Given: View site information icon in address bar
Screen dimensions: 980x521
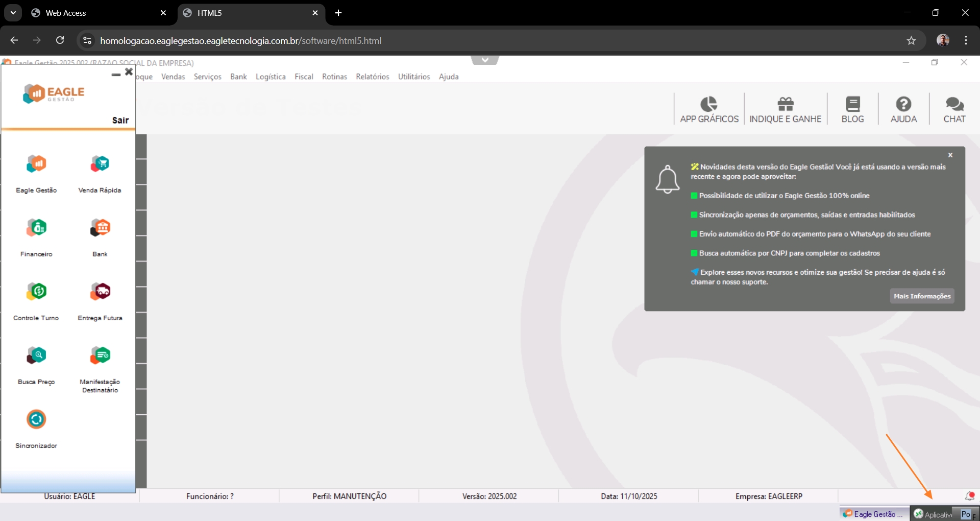Looking at the screenshot, I should [x=87, y=40].
